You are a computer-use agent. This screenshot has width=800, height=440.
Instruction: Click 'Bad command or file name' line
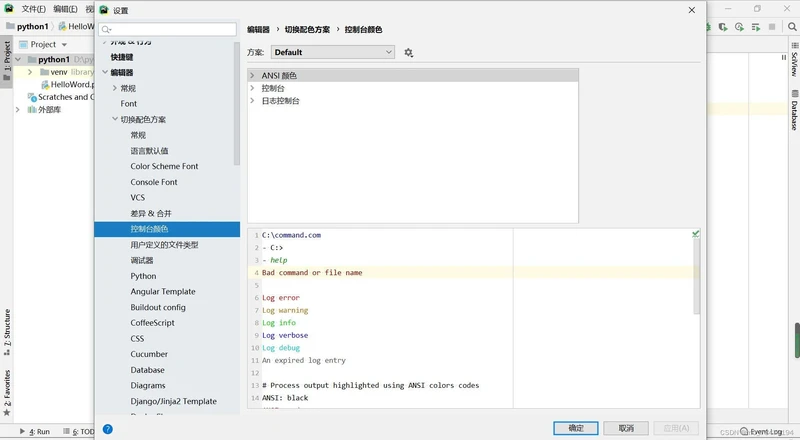coord(312,273)
